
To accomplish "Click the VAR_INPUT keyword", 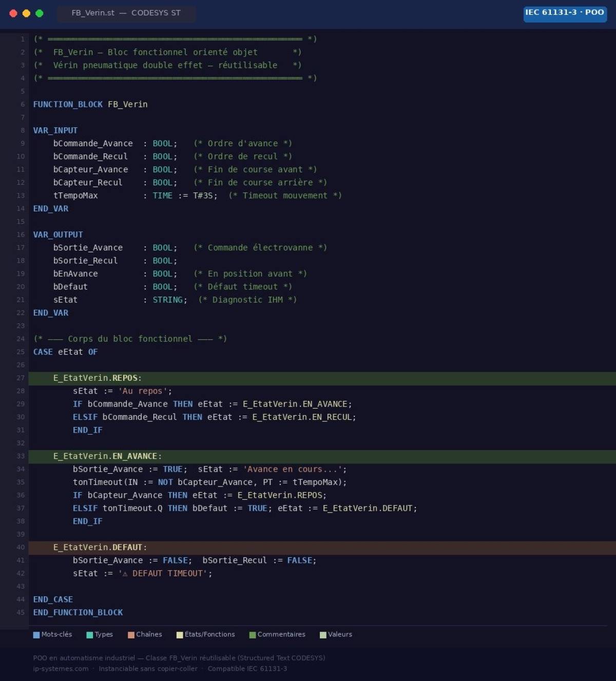I will click(x=55, y=130).
